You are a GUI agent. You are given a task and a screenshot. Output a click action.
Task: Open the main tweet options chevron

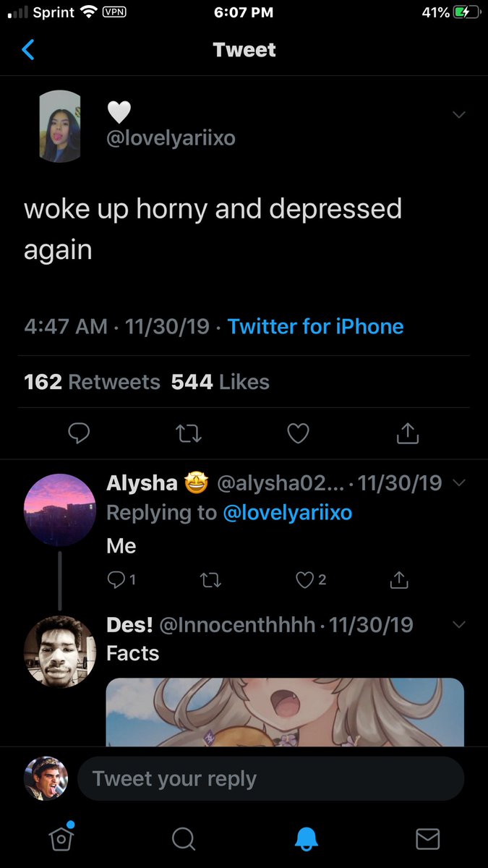point(458,115)
